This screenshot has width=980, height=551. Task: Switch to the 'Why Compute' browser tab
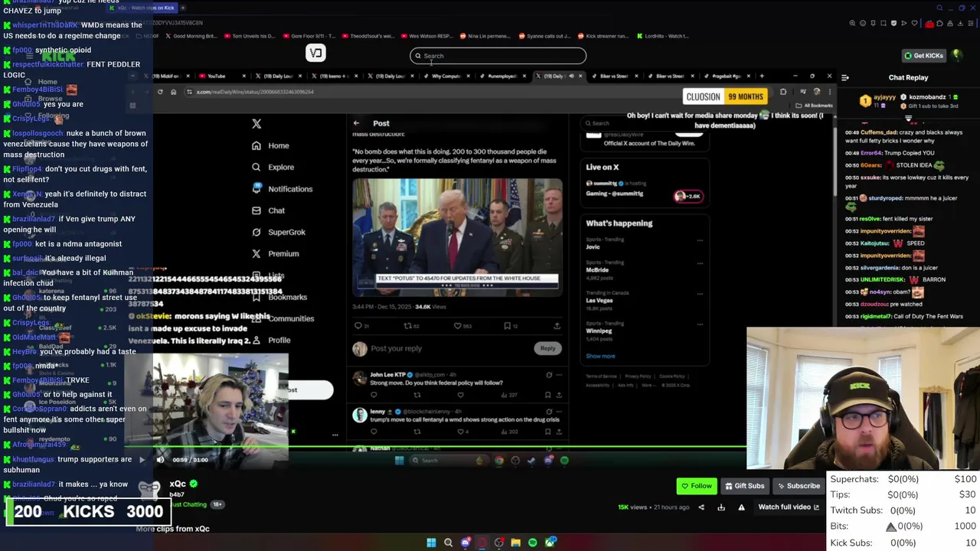pyautogui.click(x=446, y=76)
